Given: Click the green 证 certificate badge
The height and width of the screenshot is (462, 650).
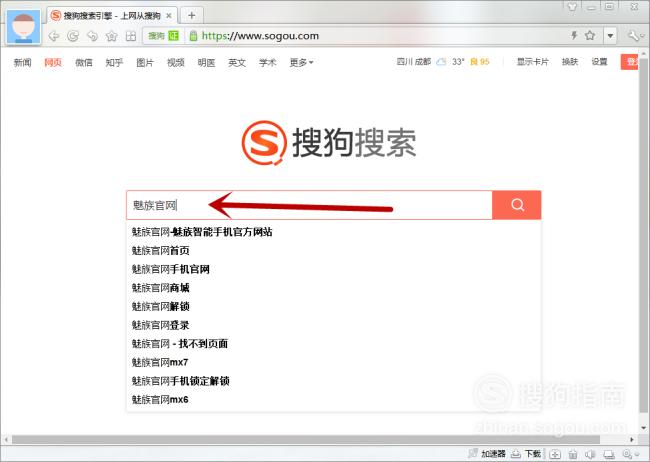Looking at the screenshot, I should point(173,36).
